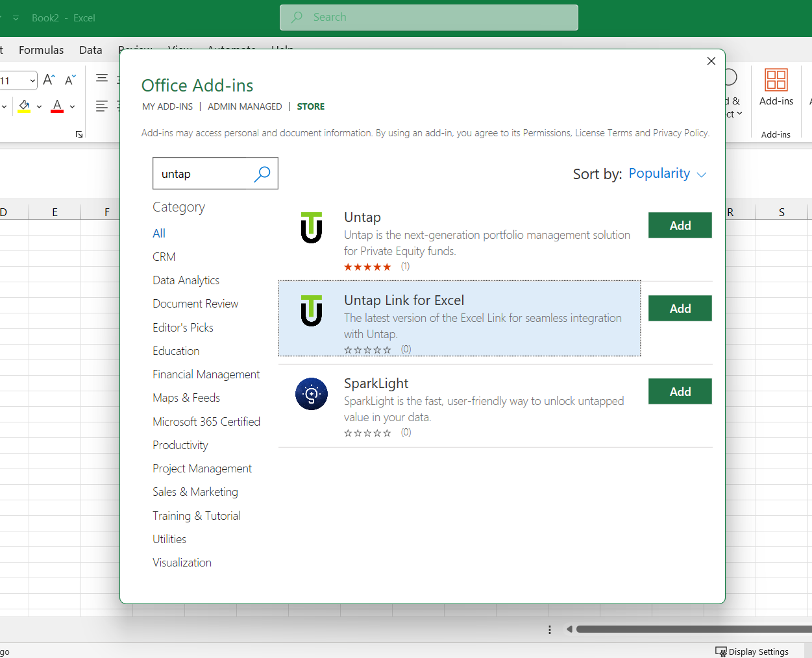The width and height of the screenshot is (812, 658).
Task: Filter by Editor's Picks category
Action: 183,328
